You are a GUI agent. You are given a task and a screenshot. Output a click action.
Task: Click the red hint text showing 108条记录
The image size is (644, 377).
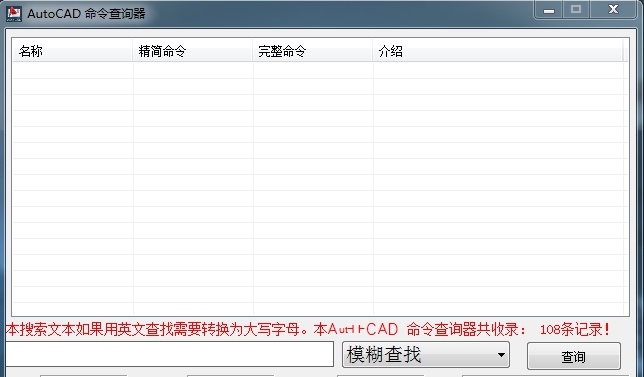(308, 329)
